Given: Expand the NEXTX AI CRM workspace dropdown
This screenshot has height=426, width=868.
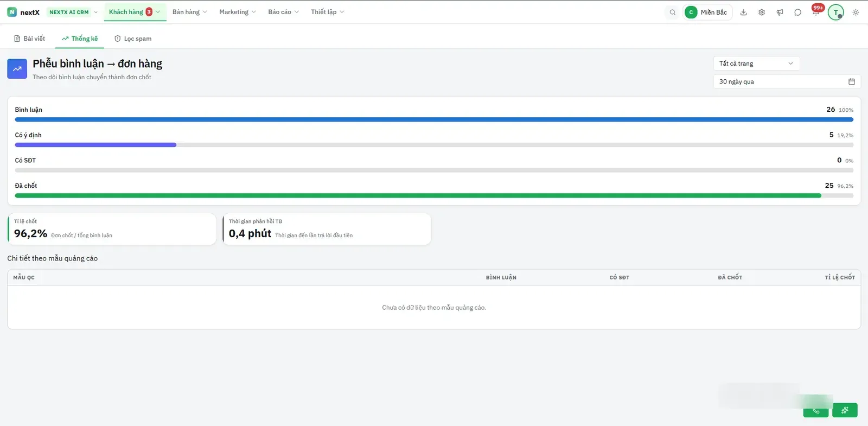Looking at the screenshot, I should click(73, 12).
